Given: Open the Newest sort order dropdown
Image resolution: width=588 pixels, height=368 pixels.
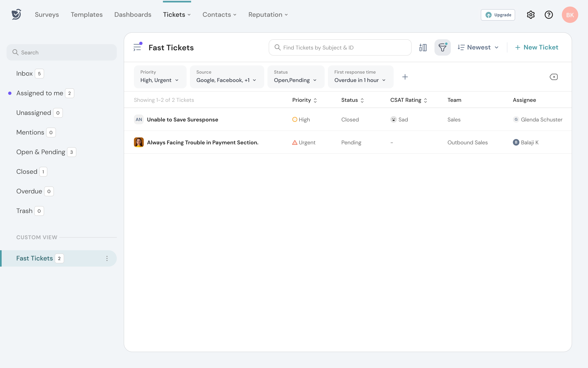Looking at the screenshot, I should coord(478,47).
